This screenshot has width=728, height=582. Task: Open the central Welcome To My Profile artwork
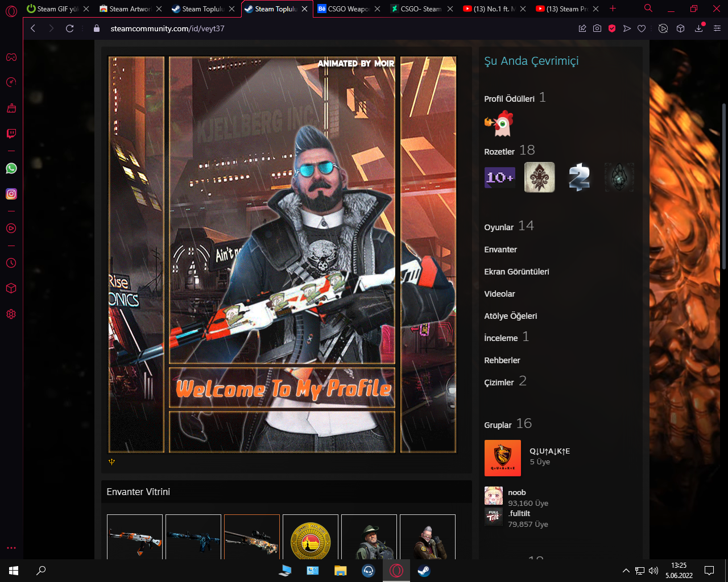pos(282,254)
